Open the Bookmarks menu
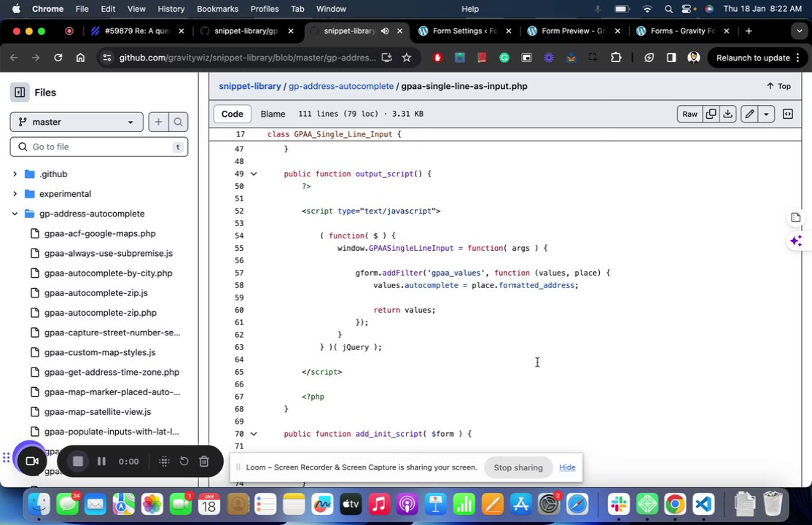The image size is (812, 525). click(x=217, y=9)
